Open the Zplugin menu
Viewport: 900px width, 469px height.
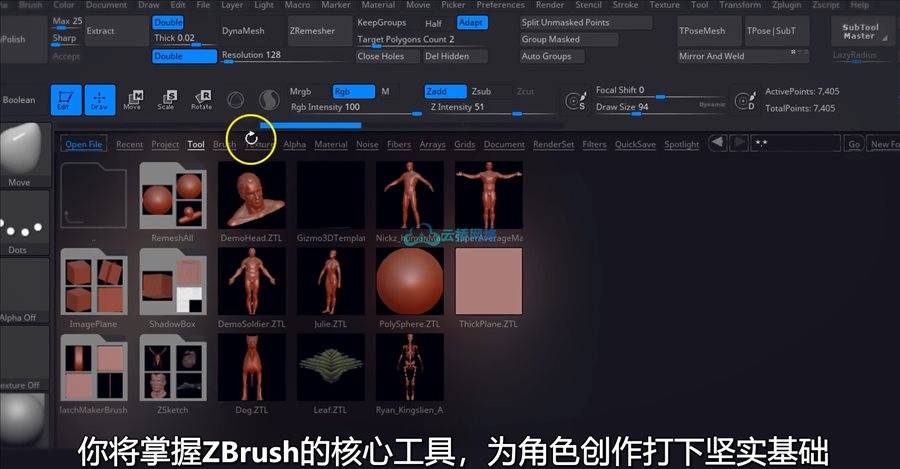point(786,5)
